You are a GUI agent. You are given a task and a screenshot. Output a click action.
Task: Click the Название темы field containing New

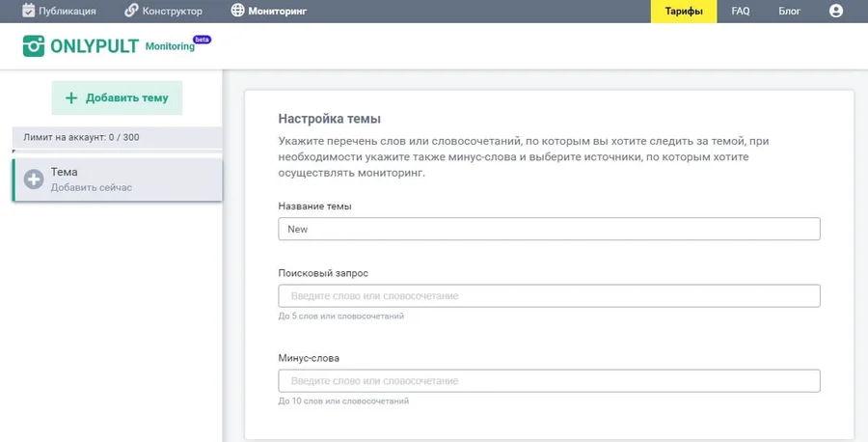[x=549, y=229]
